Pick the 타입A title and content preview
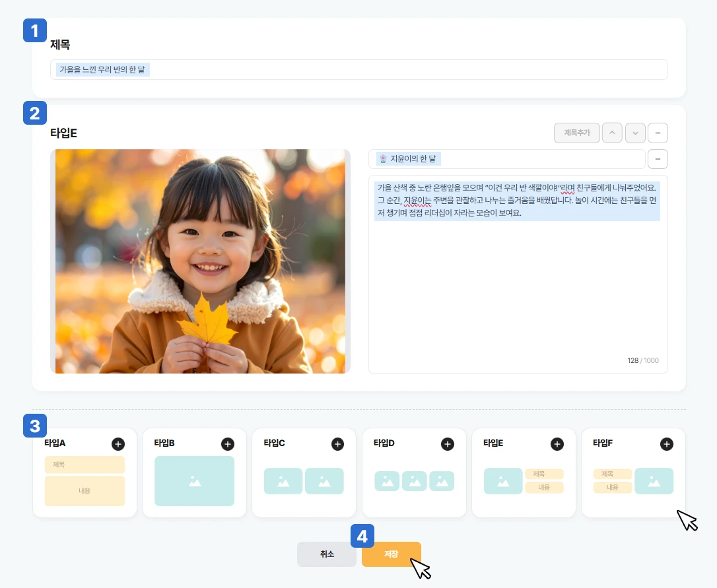 (85, 482)
